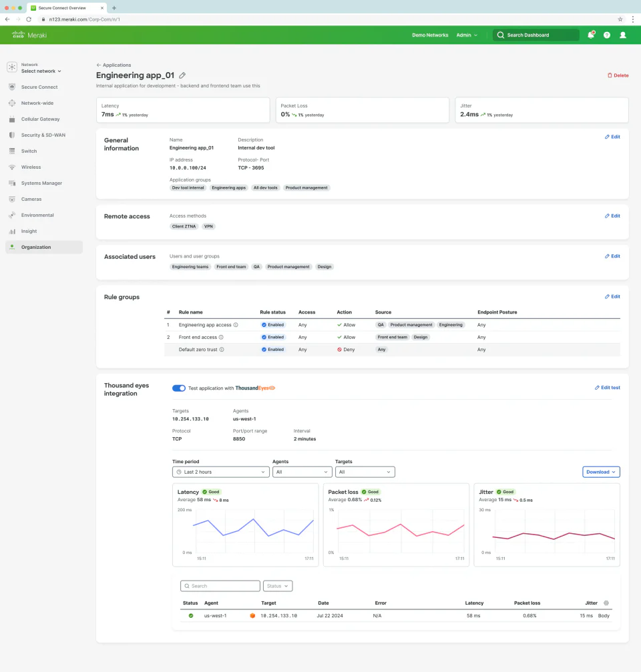The image size is (641, 672).
Task: Open the user profile icon
Action: (x=622, y=35)
